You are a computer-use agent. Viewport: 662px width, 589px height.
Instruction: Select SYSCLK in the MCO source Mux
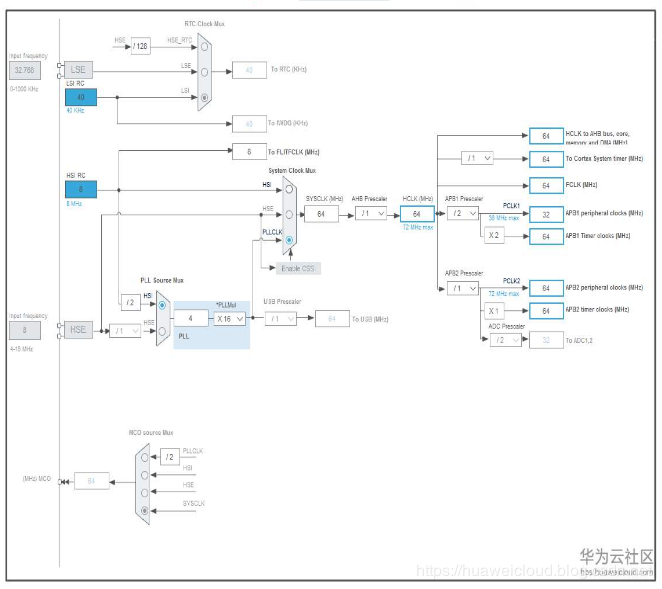[x=144, y=510]
